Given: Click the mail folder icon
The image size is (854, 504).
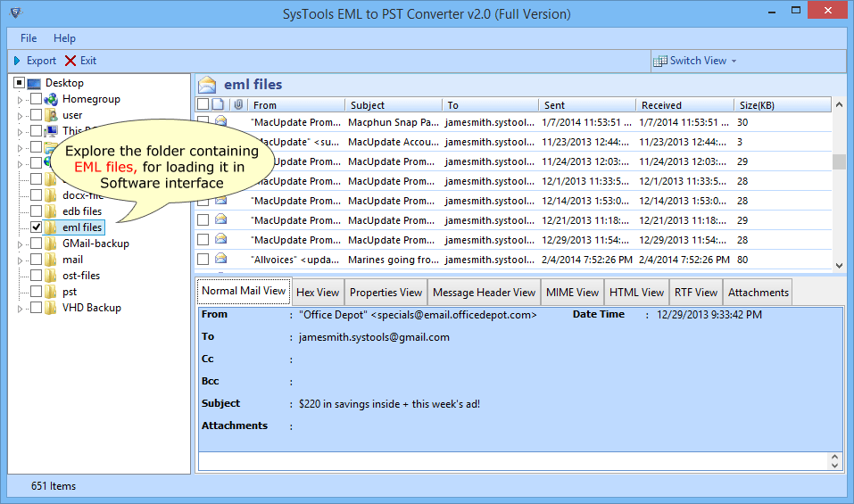Looking at the screenshot, I should tap(51, 260).
